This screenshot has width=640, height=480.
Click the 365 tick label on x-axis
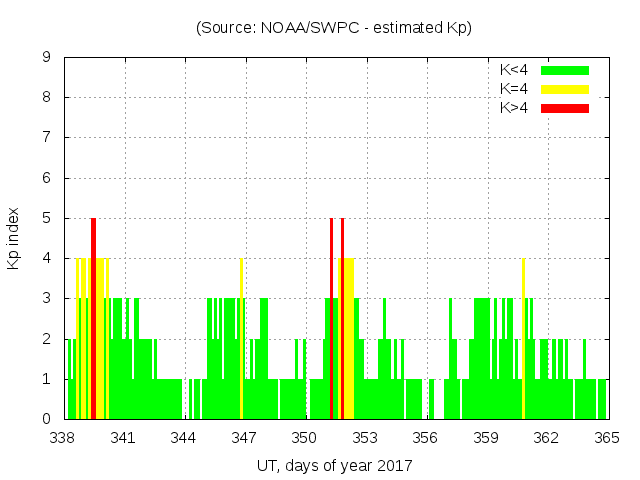coord(607,438)
